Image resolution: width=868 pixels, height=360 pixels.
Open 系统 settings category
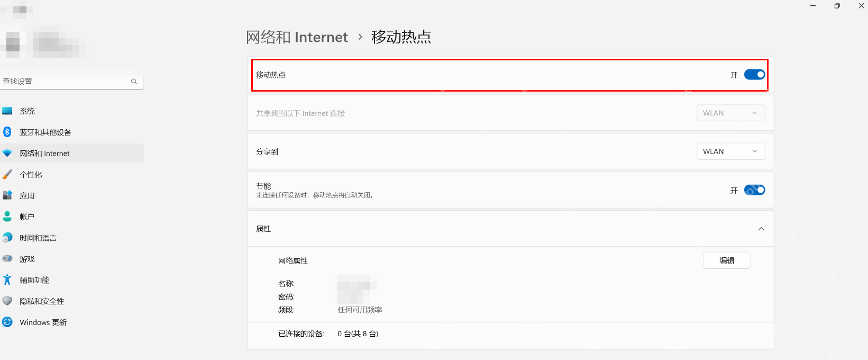point(72,111)
